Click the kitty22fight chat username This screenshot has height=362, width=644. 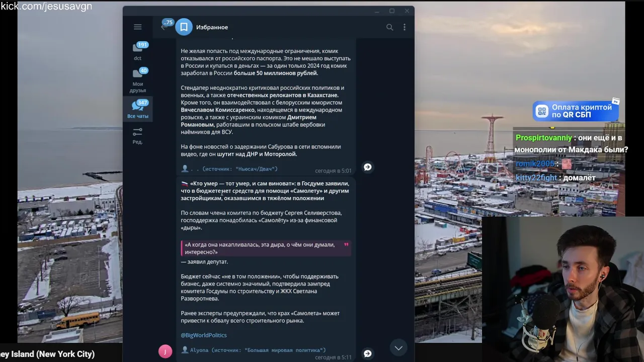tap(536, 177)
